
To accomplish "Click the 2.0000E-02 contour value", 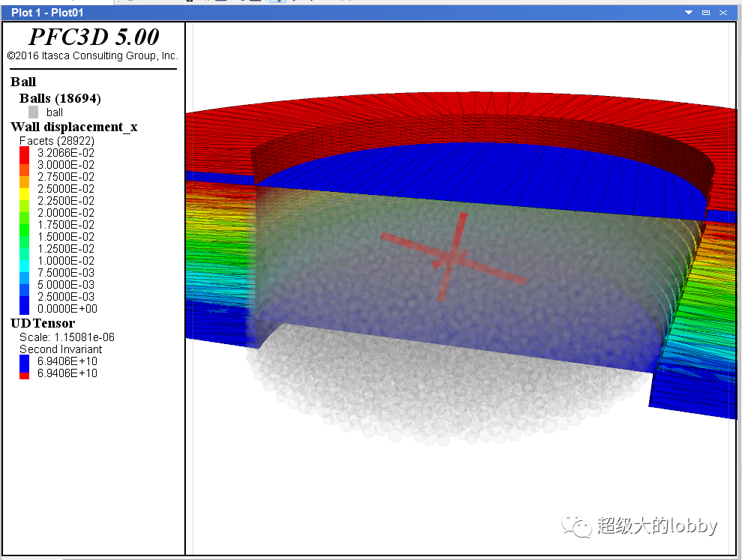I will (66, 213).
